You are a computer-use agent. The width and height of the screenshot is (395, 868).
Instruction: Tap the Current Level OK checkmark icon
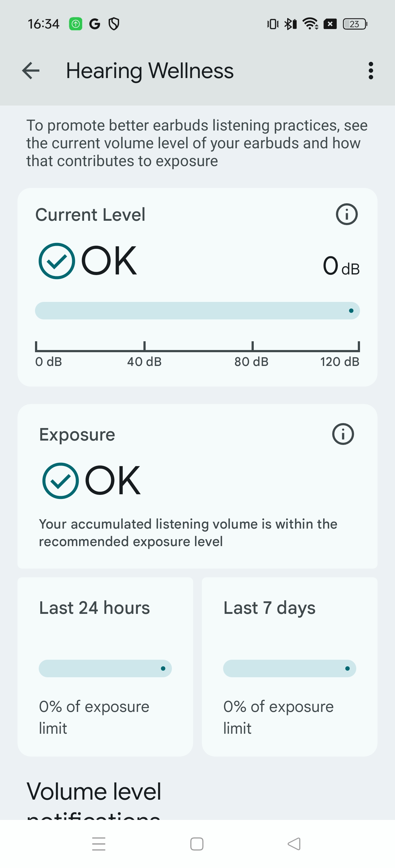pyautogui.click(x=57, y=261)
